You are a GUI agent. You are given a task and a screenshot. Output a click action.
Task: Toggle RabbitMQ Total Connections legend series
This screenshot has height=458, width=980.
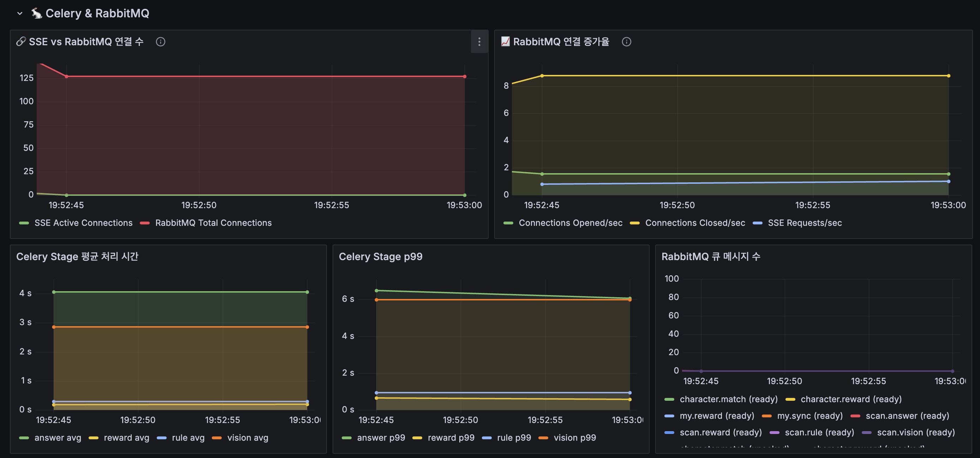213,223
